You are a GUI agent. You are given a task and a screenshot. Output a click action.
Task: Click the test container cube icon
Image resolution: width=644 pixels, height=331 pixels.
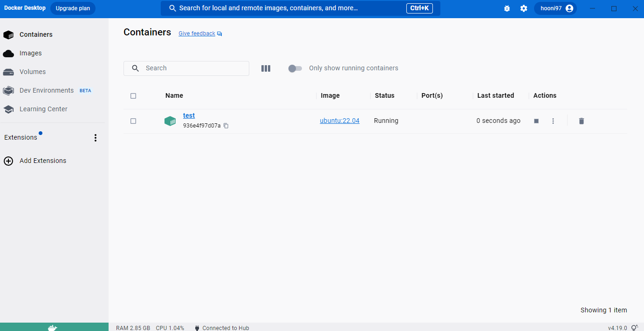pos(170,121)
